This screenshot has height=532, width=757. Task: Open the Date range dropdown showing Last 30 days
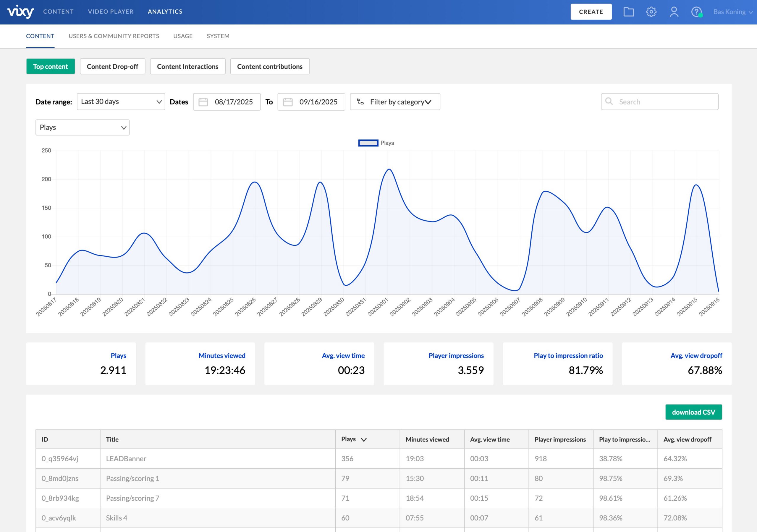(121, 102)
